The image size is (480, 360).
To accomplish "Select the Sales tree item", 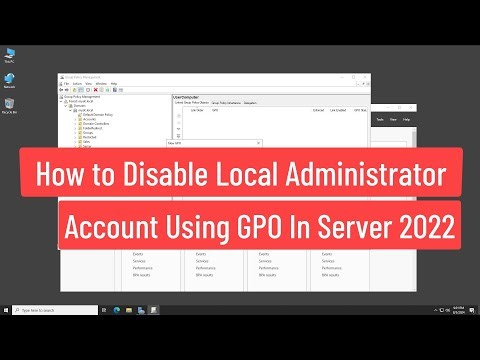I will [86, 142].
